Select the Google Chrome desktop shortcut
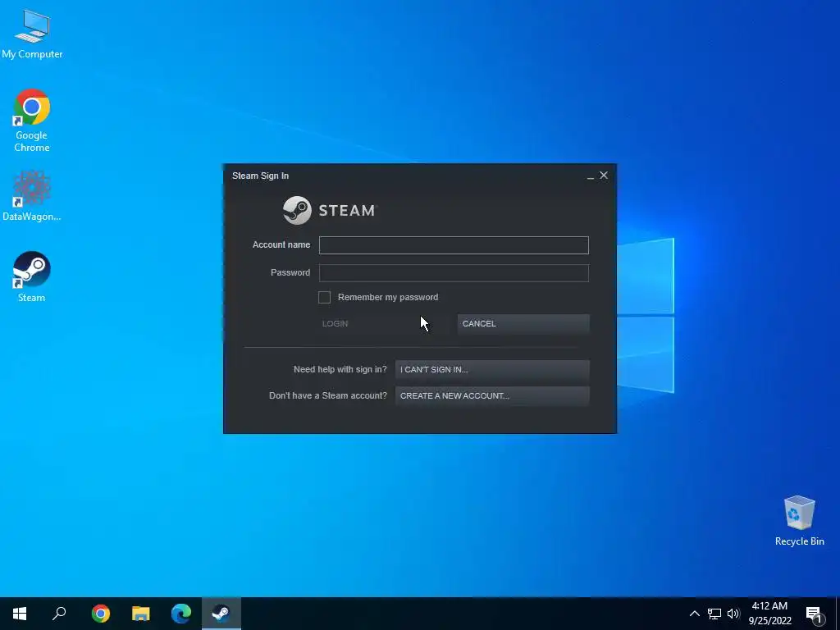Screen dimensions: 840x630 pyautogui.click(x=32, y=121)
